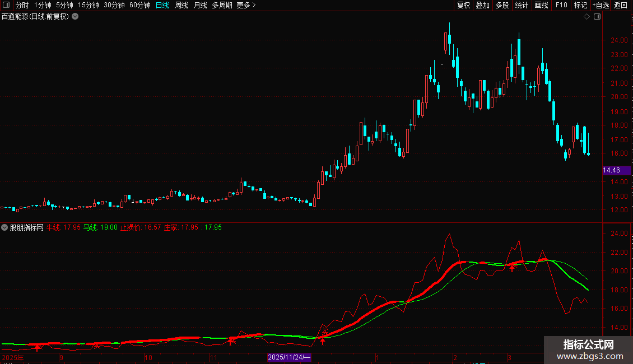Viewport: 633px width, 364px height.
Task: Open the 多周期 multi-period view
Action: click(x=222, y=5)
